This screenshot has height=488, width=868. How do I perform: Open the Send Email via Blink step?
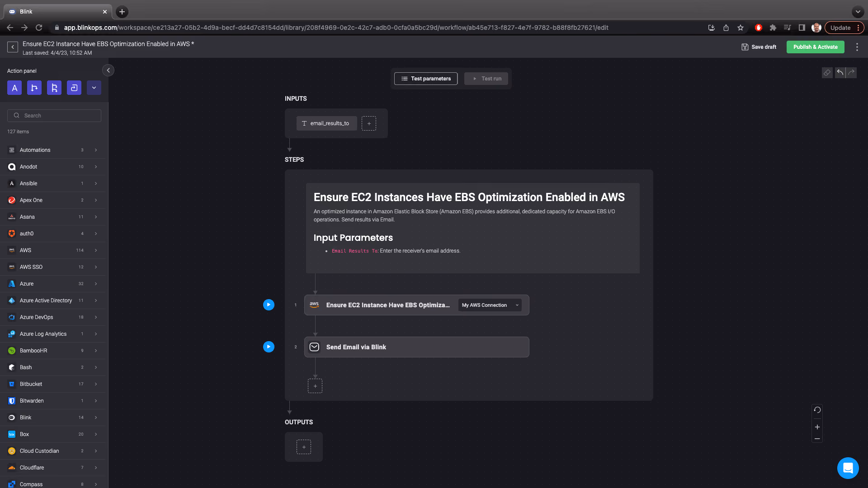[x=416, y=347]
